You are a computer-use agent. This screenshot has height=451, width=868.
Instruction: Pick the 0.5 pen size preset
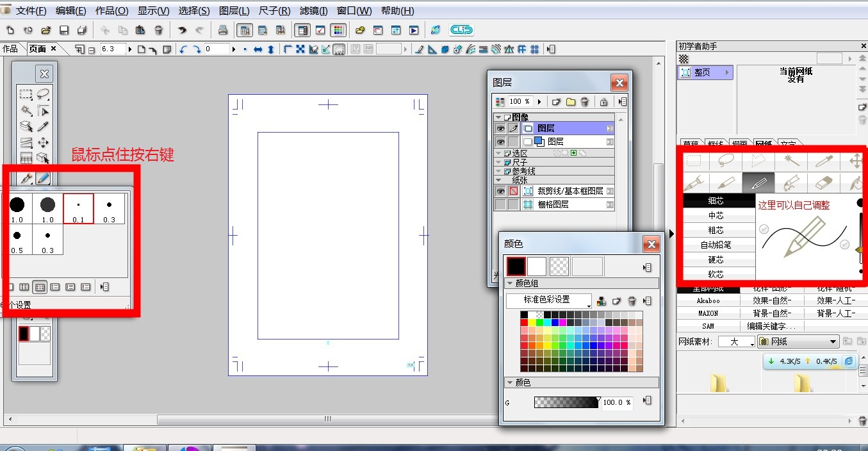point(17,240)
